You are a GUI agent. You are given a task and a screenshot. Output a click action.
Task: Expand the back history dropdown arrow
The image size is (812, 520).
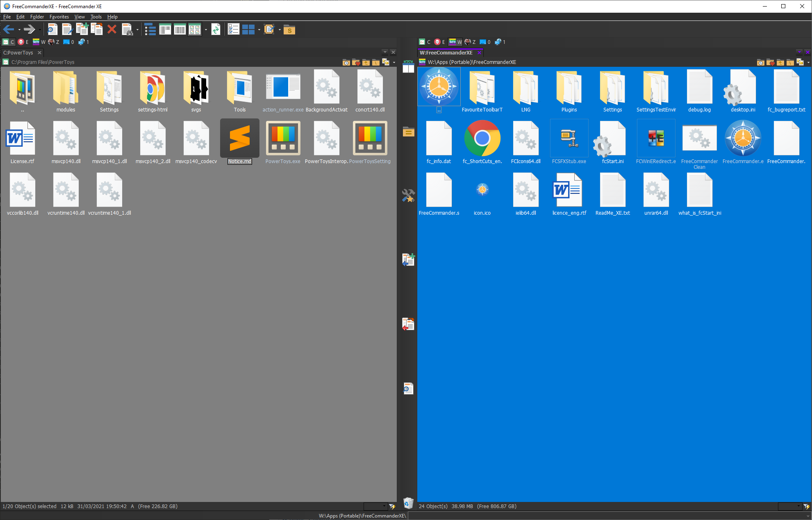(19, 30)
